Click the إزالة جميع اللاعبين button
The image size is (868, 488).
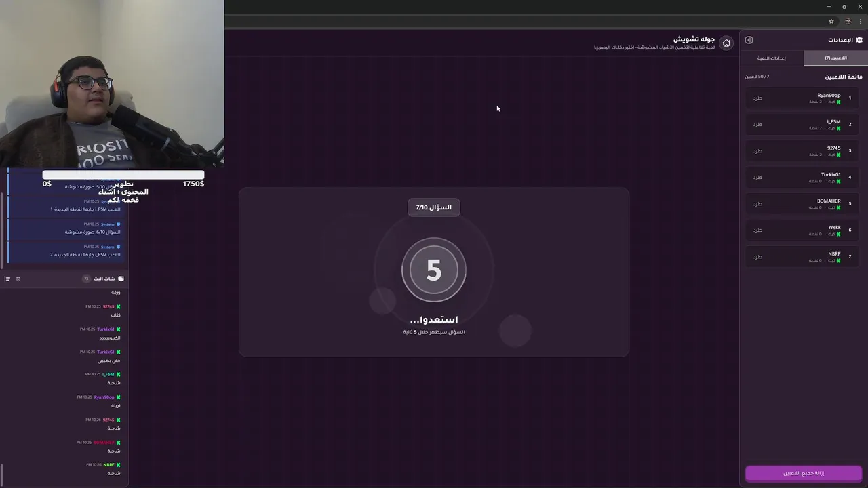tap(804, 473)
